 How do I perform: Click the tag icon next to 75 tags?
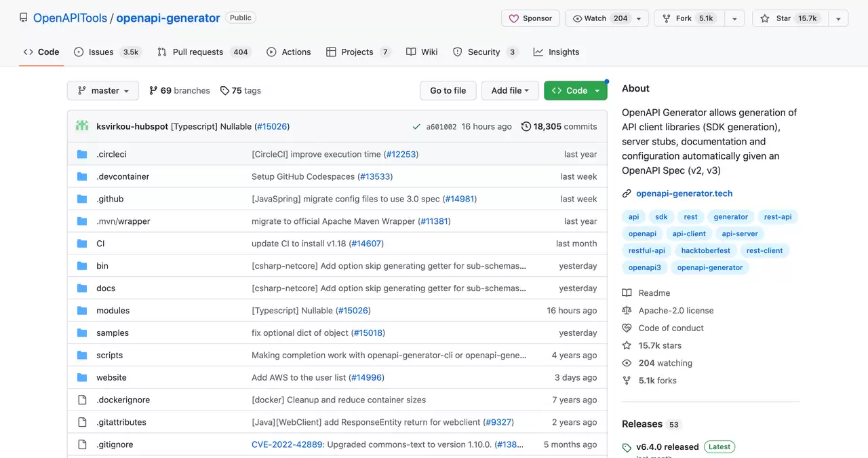pos(224,90)
